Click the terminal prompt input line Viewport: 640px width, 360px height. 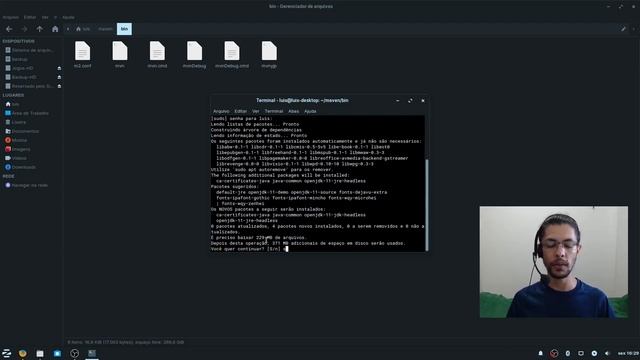point(318,249)
